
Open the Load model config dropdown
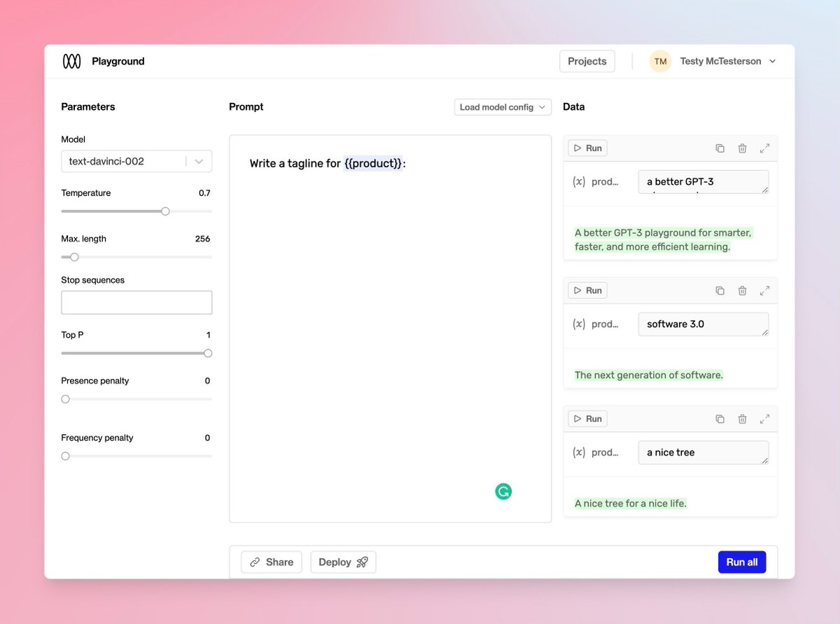pos(503,107)
